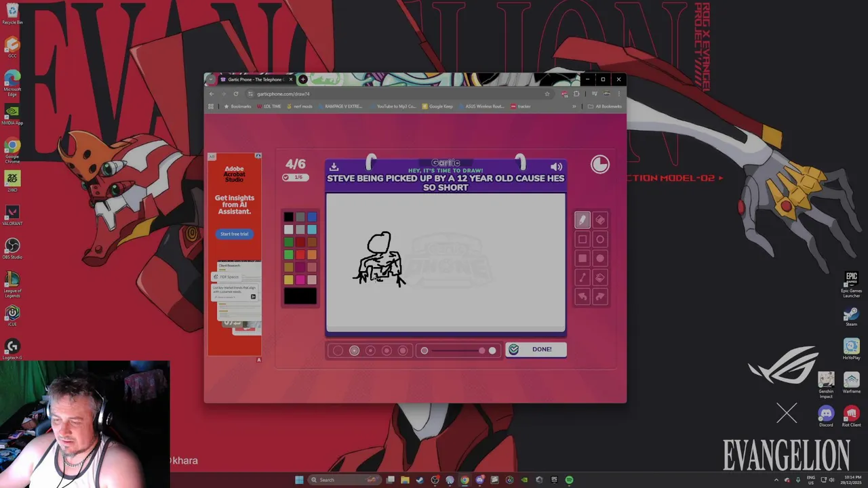Click the taskbar Search box
The image size is (868, 488).
[346, 480]
